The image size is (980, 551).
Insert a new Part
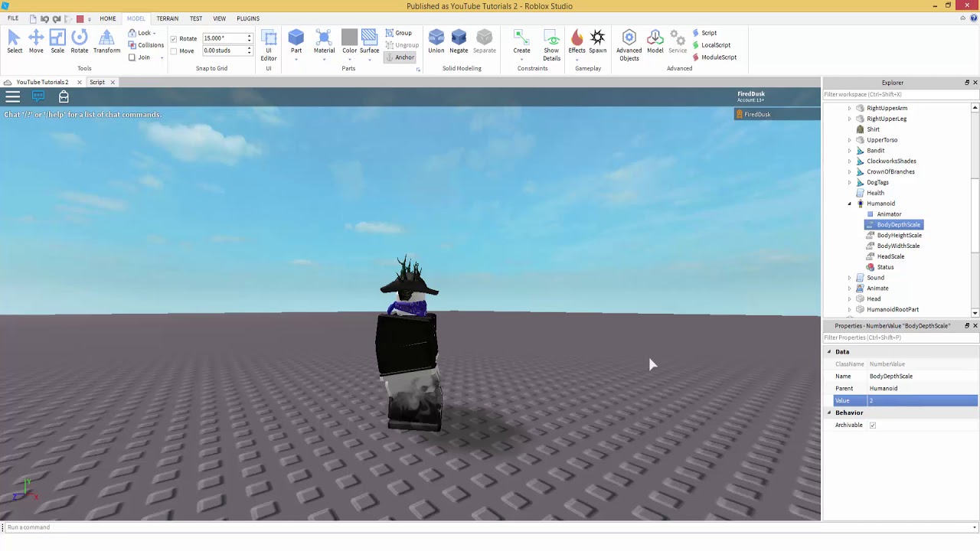pyautogui.click(x=296, y=42)
